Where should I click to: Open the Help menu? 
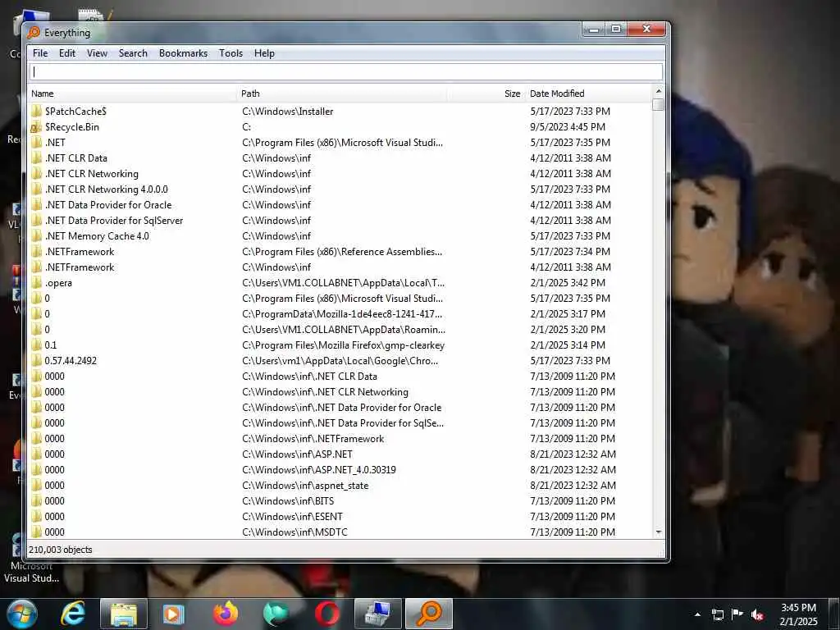pyautogui.click(x=264, y=53)
